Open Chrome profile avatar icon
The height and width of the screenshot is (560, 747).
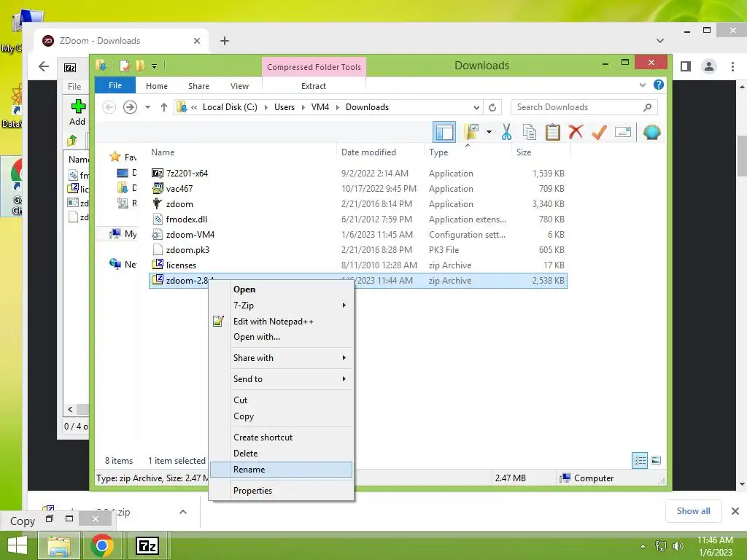[x=709, y=66]
